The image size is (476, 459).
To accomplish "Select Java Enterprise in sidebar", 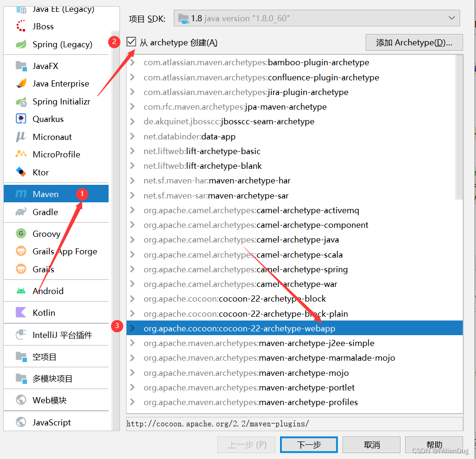I will click(56, 84).
